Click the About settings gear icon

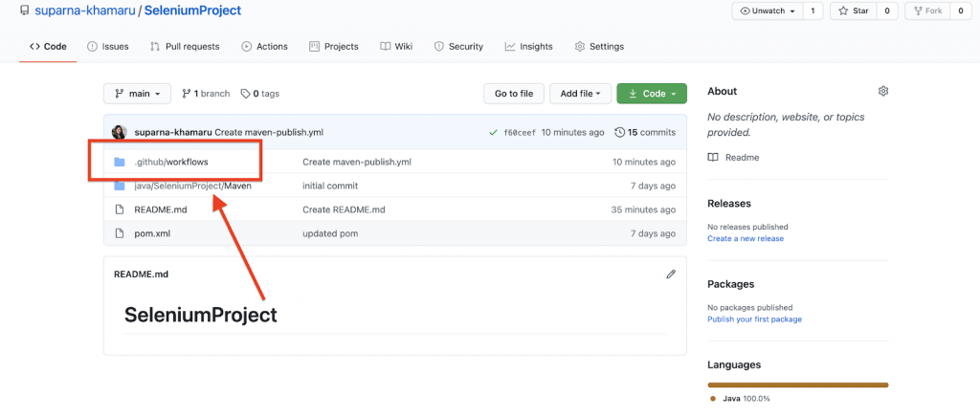pyautogui.click(x=883, y=91)
